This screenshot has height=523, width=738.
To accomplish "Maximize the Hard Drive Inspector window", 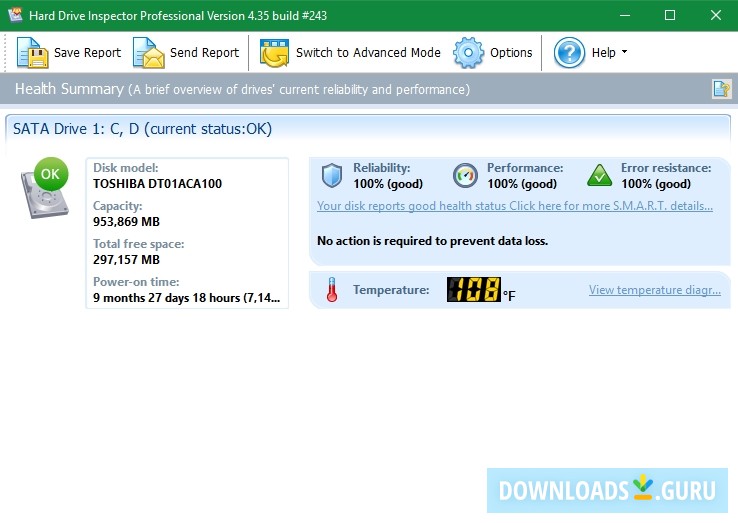I will click(670, 15).
